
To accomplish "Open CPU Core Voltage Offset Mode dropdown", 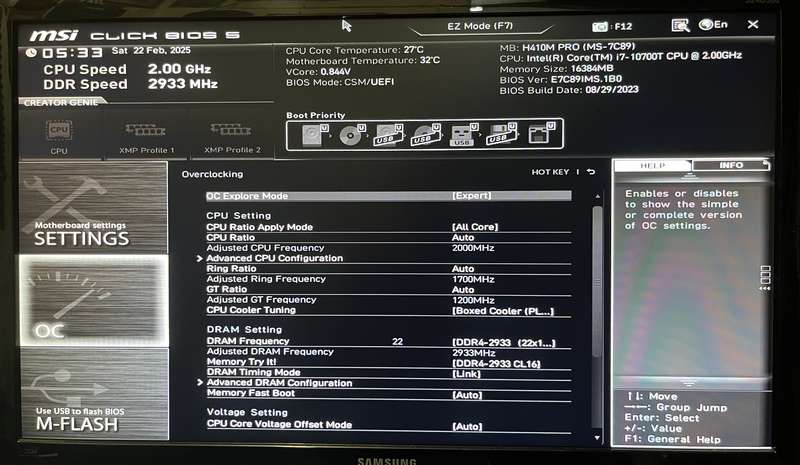I will click(467, 426).
